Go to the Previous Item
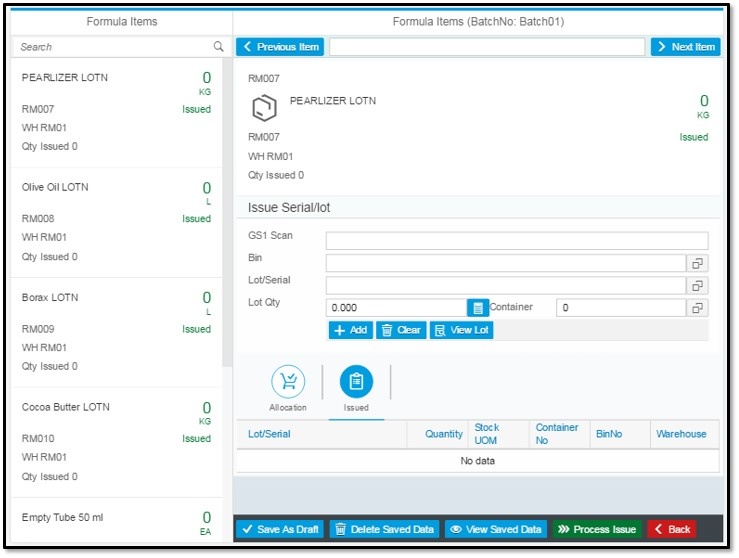 click(x=280, y=47)
